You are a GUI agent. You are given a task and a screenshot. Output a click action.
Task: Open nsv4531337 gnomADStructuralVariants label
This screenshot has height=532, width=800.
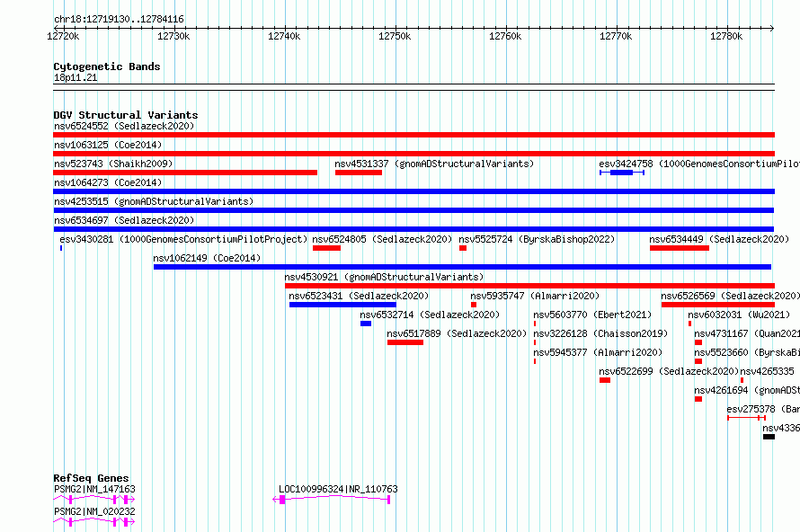coord(434,164)
